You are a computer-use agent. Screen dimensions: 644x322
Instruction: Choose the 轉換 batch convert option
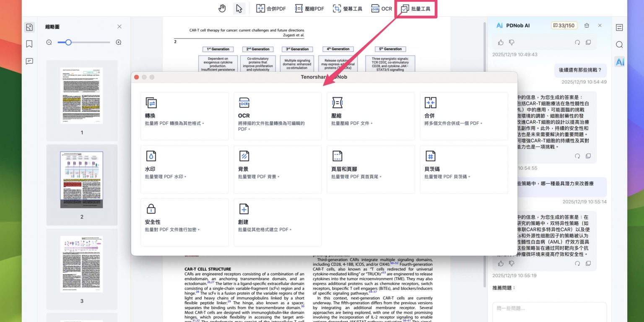click(x=184, y=116)
